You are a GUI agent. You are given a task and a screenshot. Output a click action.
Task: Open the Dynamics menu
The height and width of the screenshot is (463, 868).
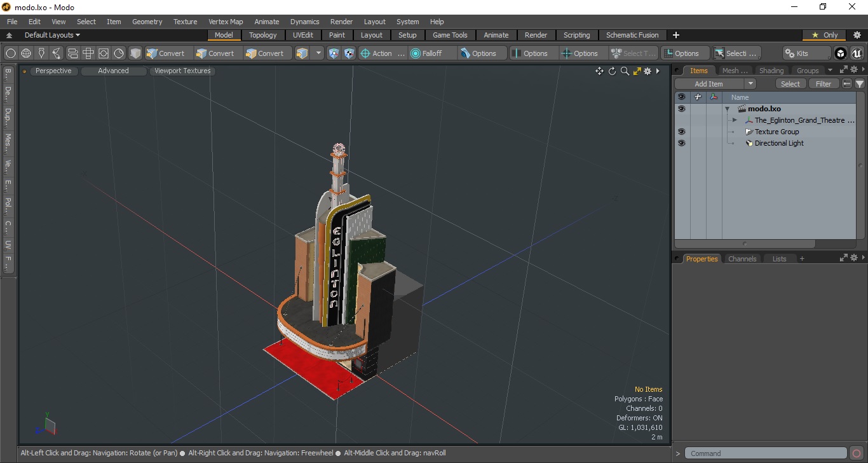click(x=304, y=22)
